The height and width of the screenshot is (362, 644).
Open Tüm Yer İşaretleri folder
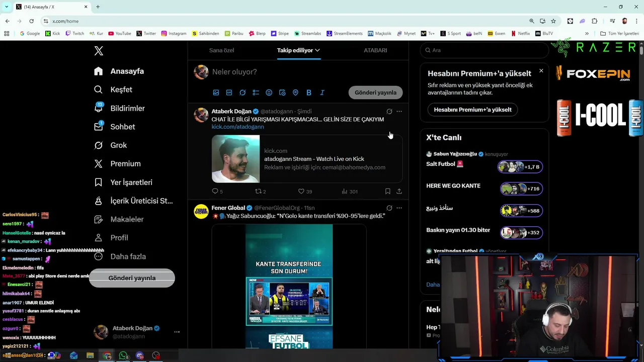tap(619, 34)
